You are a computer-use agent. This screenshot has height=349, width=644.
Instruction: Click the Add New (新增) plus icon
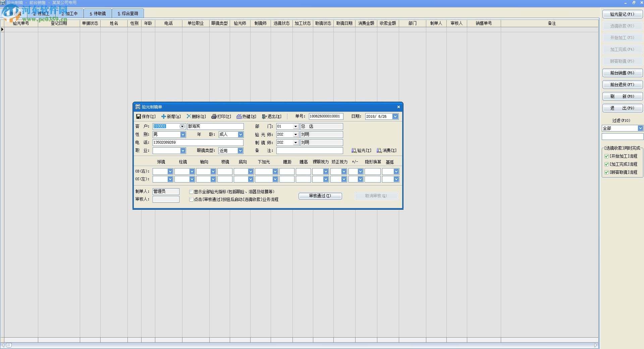pyautogui.click(x=164, y=116)
